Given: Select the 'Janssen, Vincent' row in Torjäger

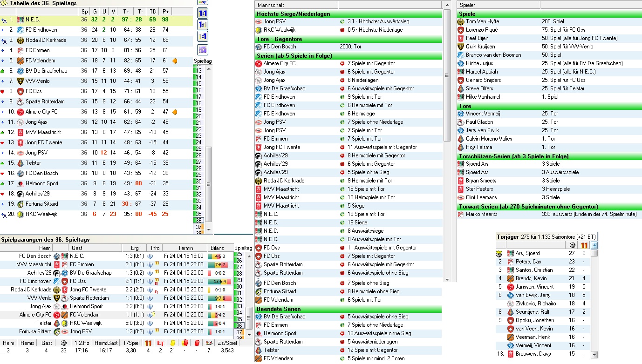Looking at the screenshot, I should pos(543,287).
